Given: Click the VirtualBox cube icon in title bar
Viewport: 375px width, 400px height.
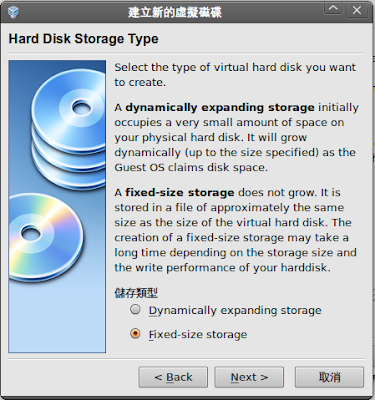Looking at the screenshot, I should coord(13,12).
